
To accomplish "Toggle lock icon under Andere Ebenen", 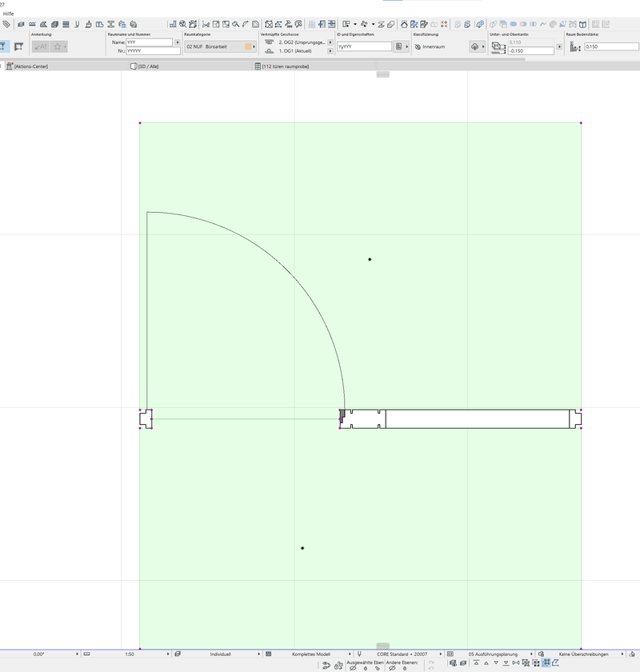I will (405, 669).
